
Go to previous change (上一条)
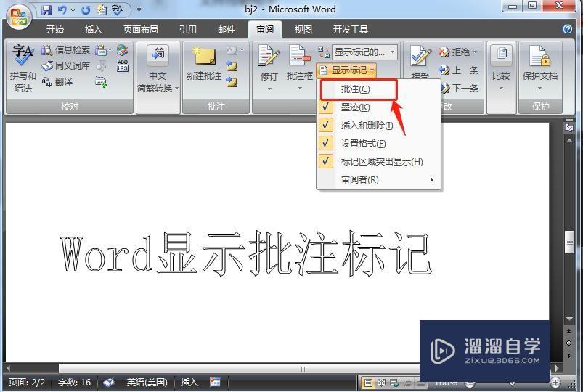458,70
